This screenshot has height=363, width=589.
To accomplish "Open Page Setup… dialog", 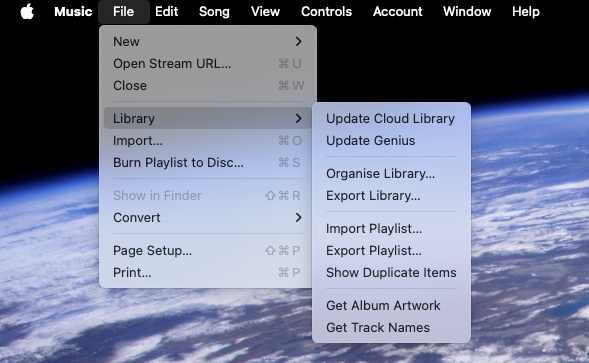I will tap(208, 250).
